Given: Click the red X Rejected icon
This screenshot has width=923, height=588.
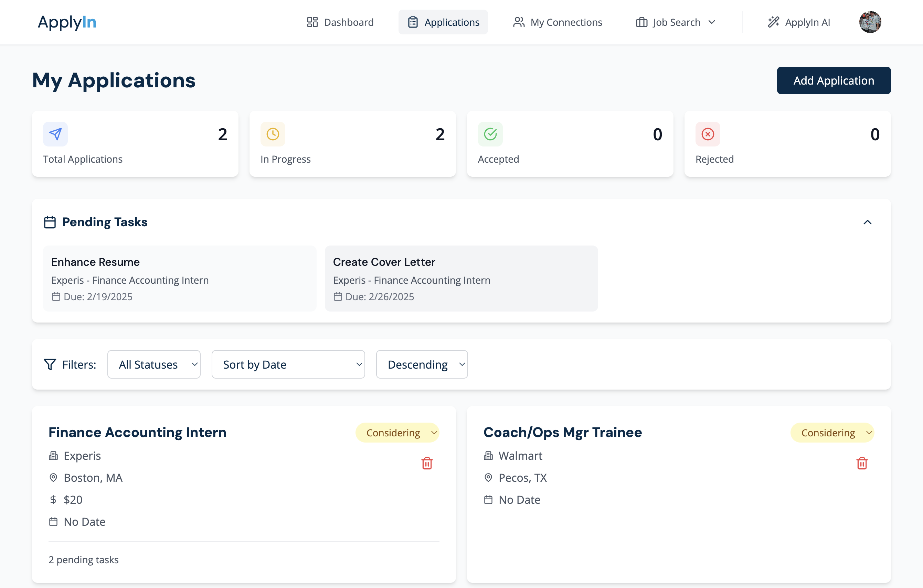Looking at the screenshot, I should tap(707, 134).
